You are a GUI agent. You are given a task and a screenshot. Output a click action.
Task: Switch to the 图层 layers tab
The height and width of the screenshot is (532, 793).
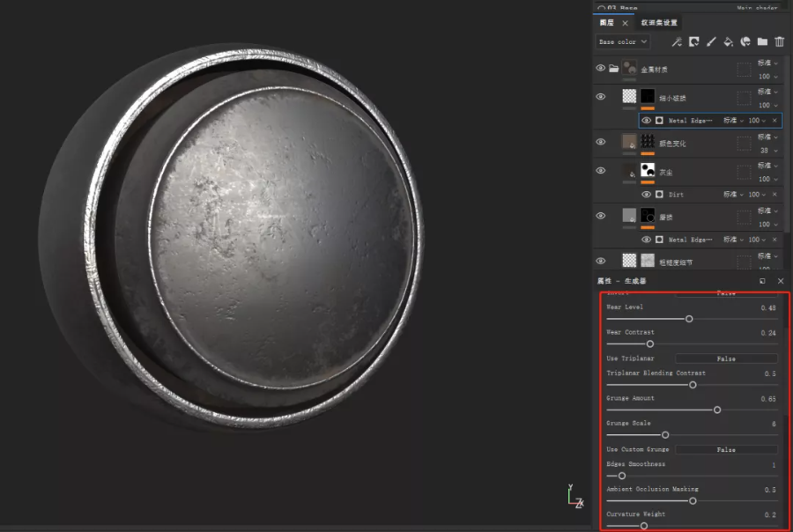(x=607, y=23)
